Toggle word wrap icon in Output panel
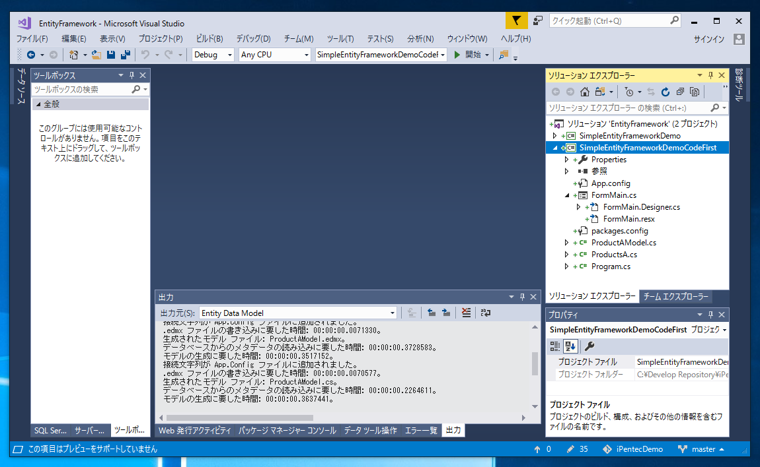The height and width of the screenshot is (467, 760). 485,313
